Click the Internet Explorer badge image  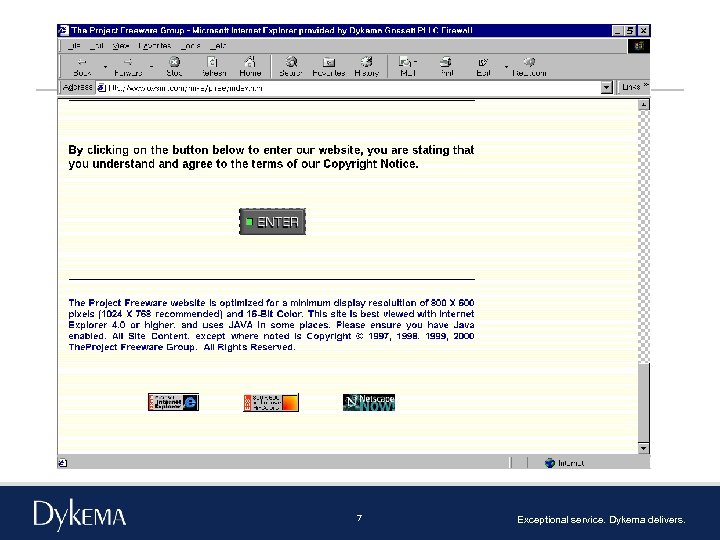[173, 402]
